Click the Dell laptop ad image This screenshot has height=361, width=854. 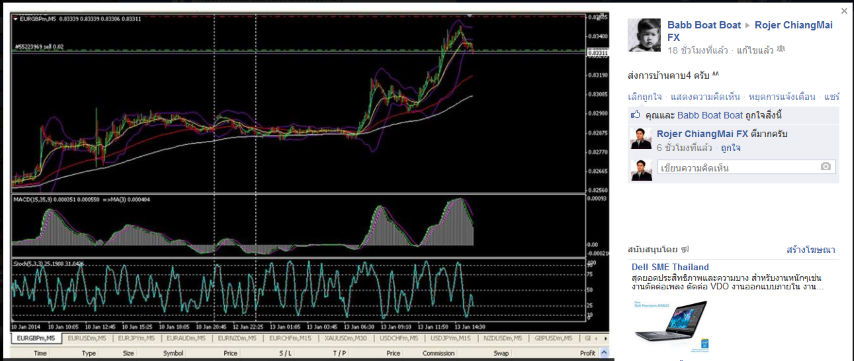[671, 326]
